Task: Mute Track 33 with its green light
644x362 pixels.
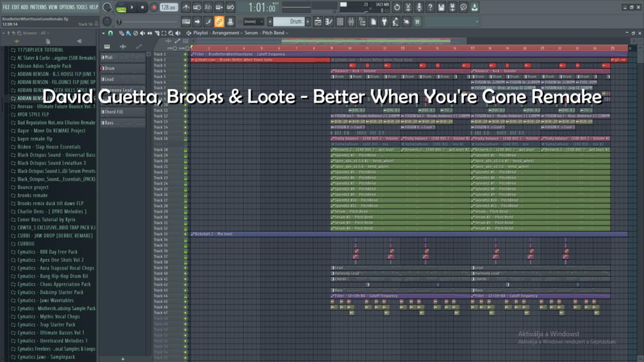Action: click(185, 234)
